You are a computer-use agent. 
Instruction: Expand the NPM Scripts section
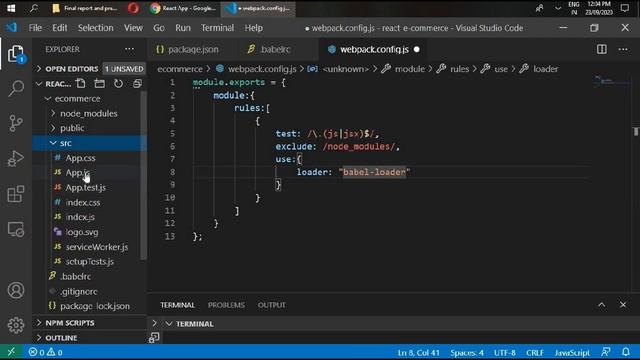coord(90,322)
